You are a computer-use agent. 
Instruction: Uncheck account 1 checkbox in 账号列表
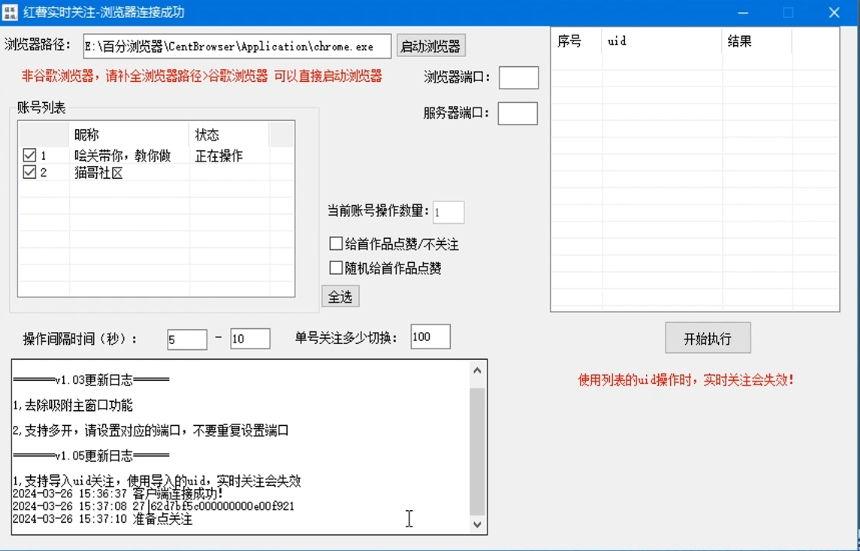(29, 156)
